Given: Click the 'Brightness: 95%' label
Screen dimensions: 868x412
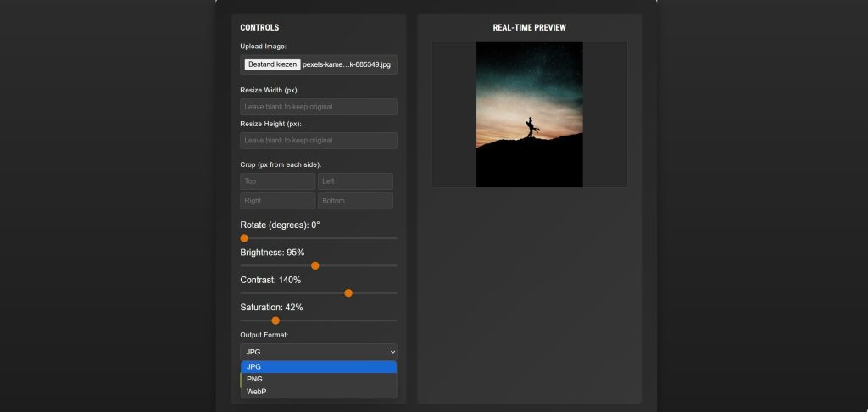Looking at the screenshot, I should click(272, 253).
